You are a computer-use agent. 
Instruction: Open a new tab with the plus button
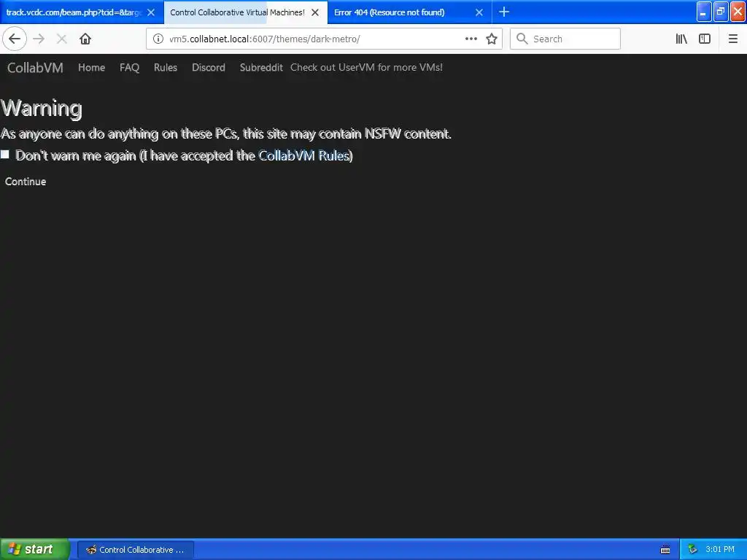click(504, 12)
